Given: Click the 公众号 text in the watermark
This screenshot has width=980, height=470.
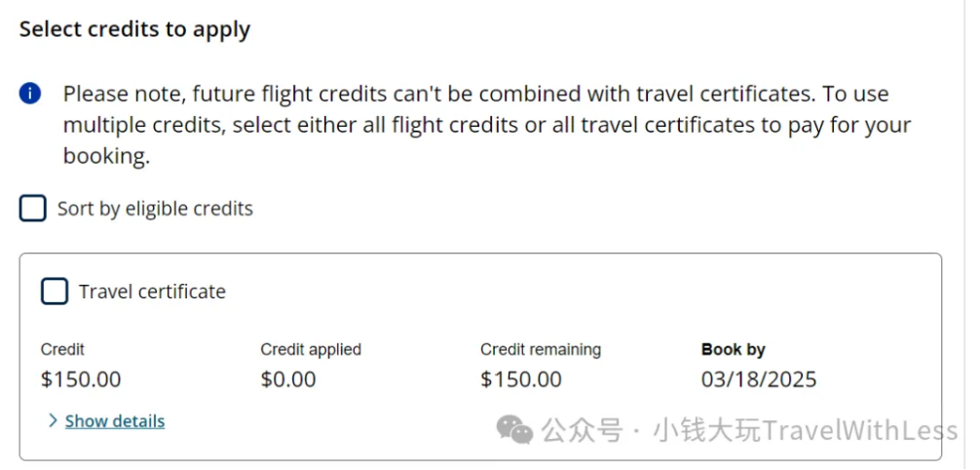Looking at the screenshot, I should [x=582, y=430].
